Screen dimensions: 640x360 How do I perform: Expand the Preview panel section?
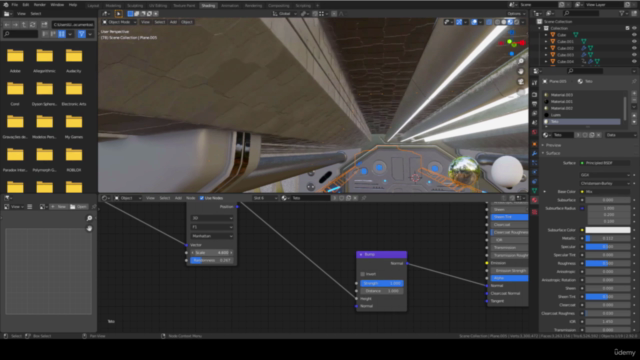[553, 145]
